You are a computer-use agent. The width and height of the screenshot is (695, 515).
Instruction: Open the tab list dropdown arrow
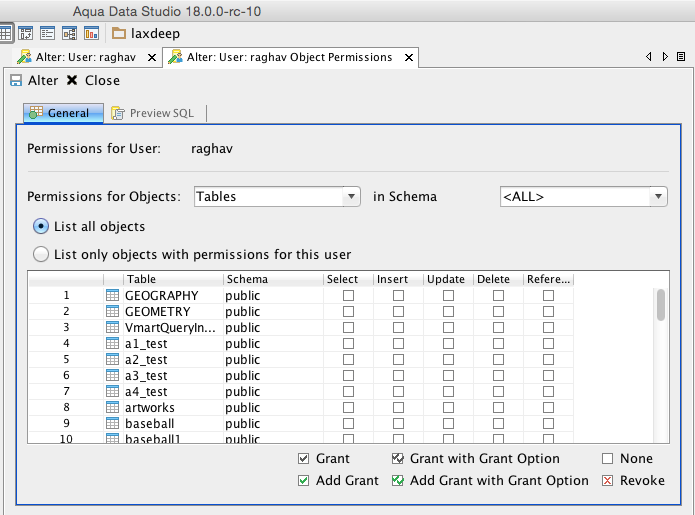(683, 58)
